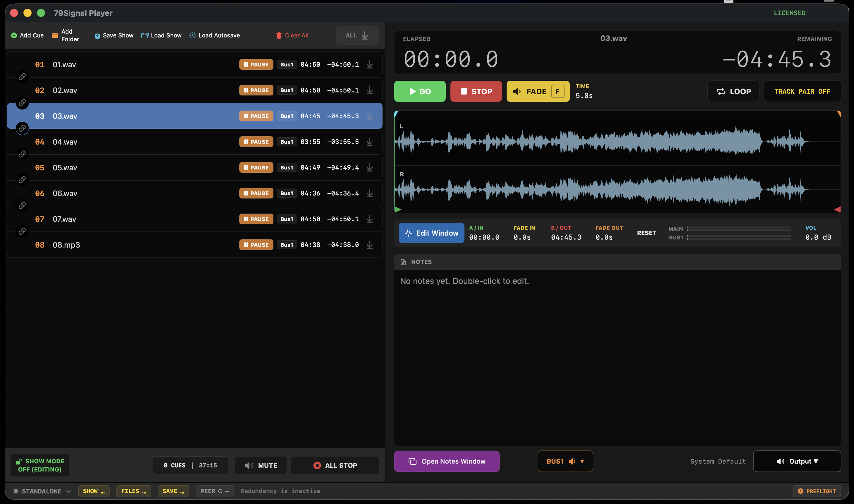Click the download arrow on 04.wav row
The image size is (854, 504).
(369, 142)
